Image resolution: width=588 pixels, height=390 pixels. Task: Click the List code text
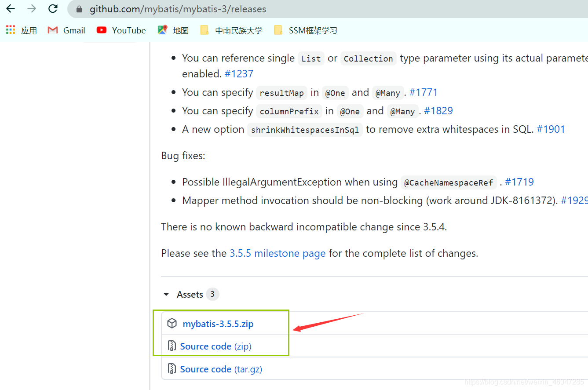coord(311,59)
